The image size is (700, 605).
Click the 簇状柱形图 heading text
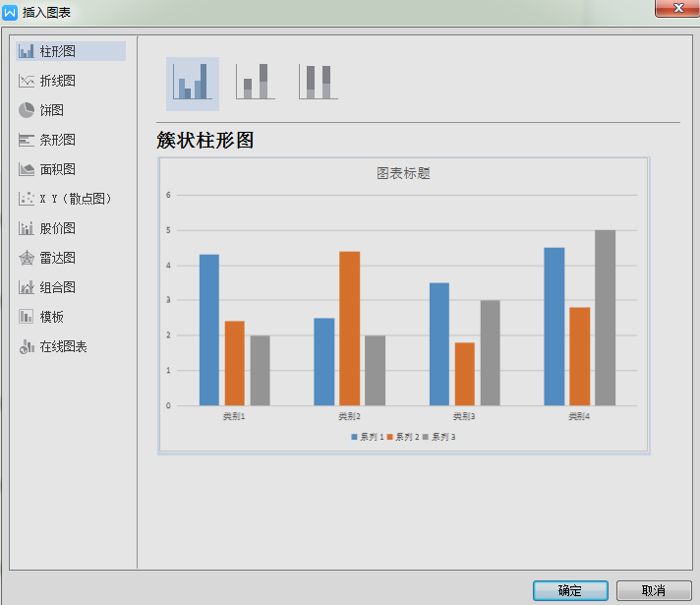pyautogui.click(x=204, y=141)
